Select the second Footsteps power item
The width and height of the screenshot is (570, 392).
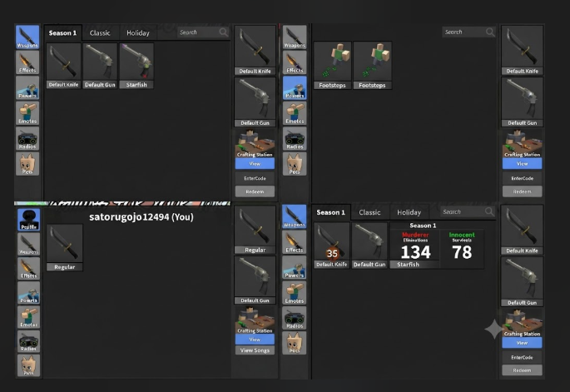point(372,66)
